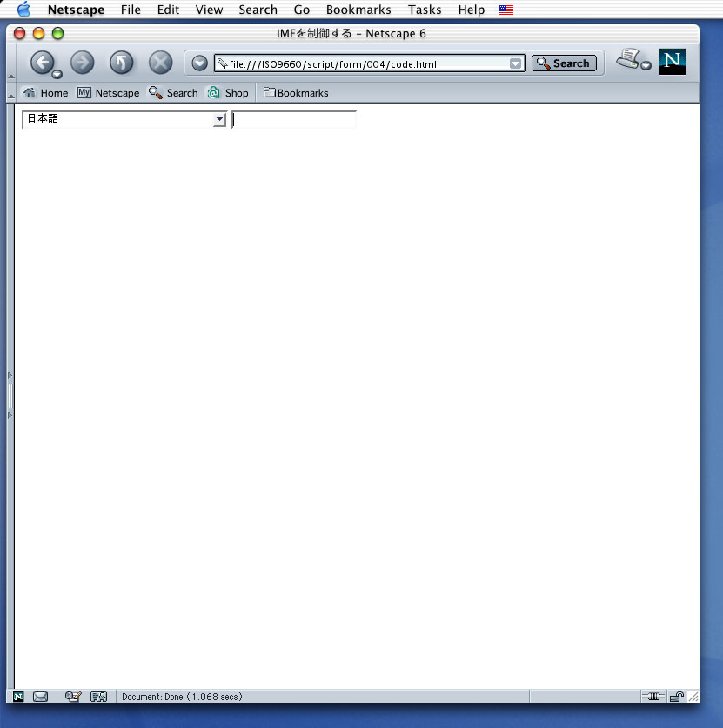The image size is (723, 728).
Task: Click the Search button beside URL bar
Action: point(564,63)
